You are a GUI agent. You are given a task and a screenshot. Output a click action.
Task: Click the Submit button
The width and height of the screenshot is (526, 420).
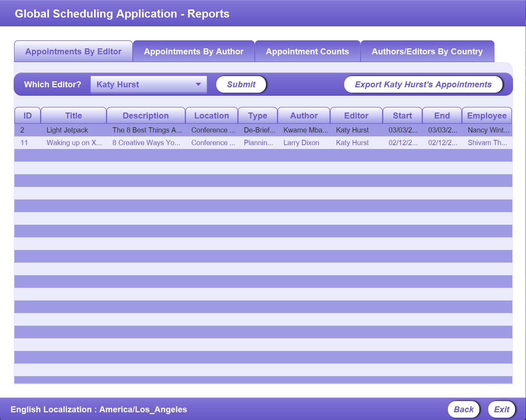click(241, 84)
